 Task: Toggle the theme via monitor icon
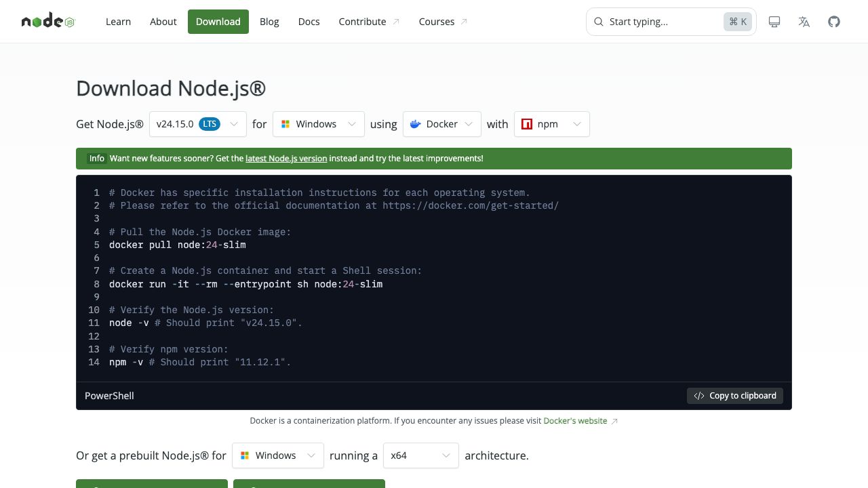[x=774, y=22]
